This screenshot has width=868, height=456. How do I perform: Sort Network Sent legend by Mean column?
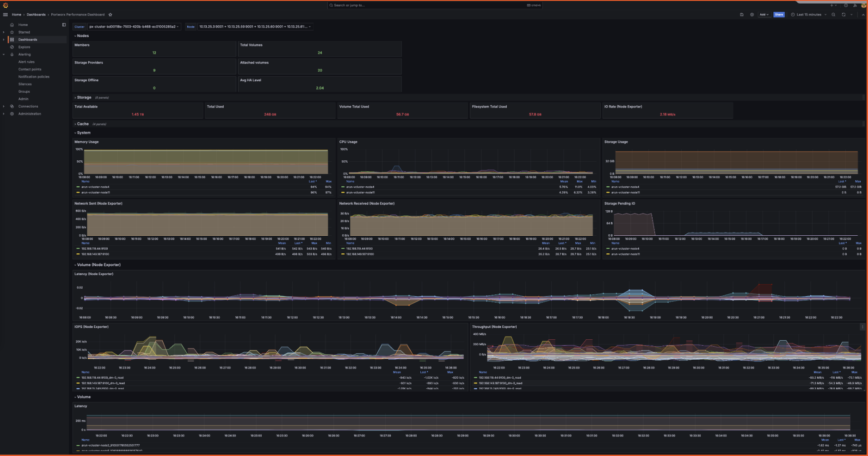[x=282, y=243]
